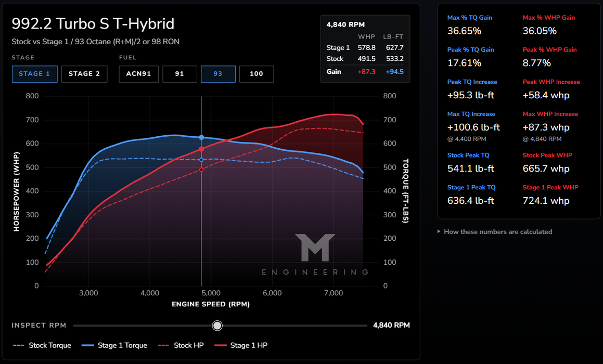The width and height of the screenshot is (603, 364).
Task: Toggle Stage 1 Torque legend entry
Action: click(x=114, y=345)
